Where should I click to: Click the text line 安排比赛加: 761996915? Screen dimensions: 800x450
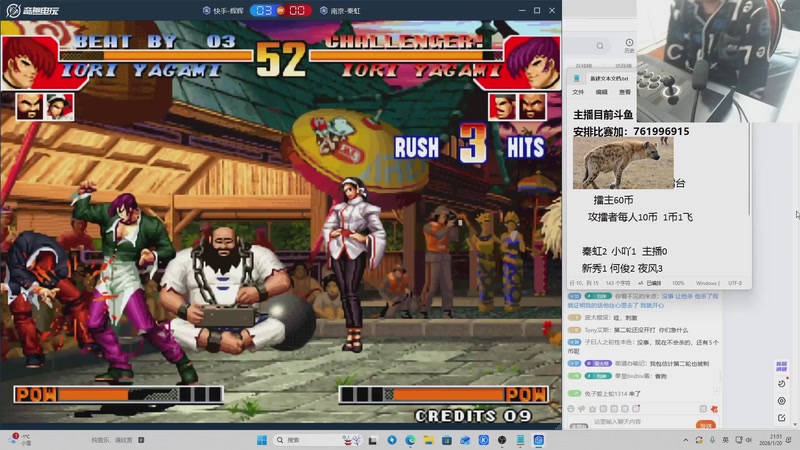pyautogui.click(x=631, y=132)
